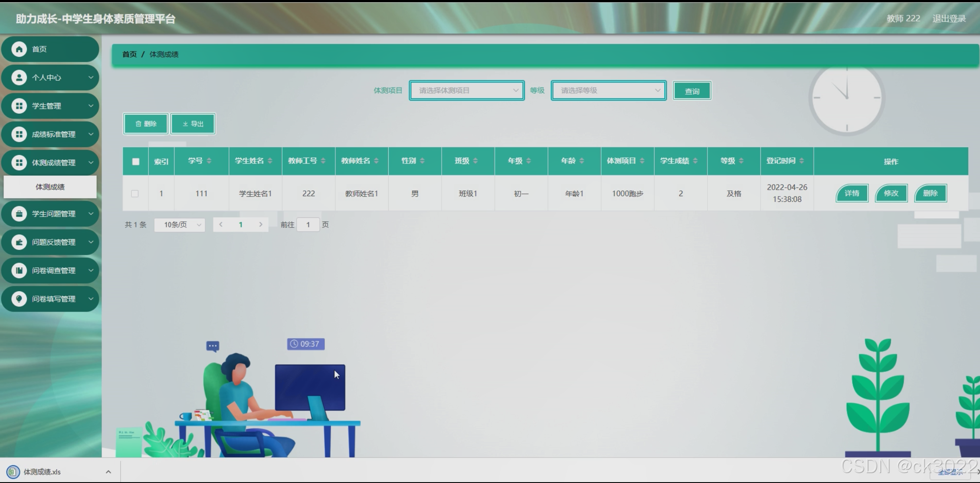The height and width of the screenshot is (483, 980).
Task: Click the page number jump input field
Action: pos(308,225)
